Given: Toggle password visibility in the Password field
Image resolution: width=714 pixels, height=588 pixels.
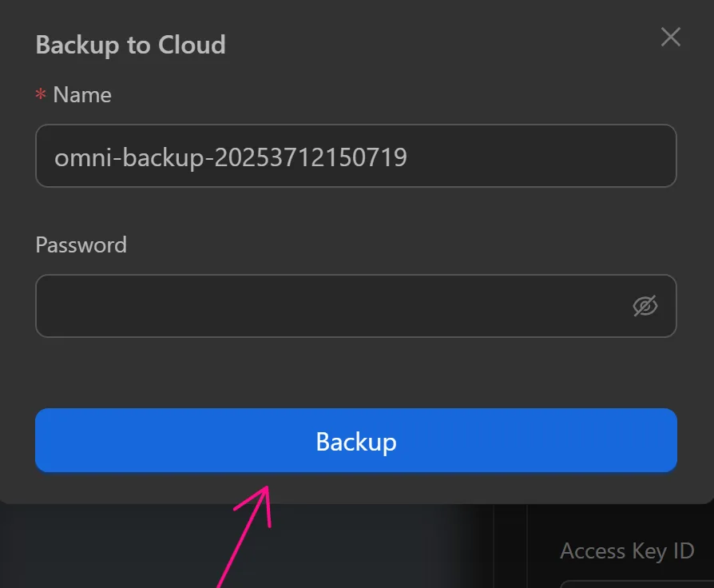Looking at the screenshot, I should pos(645,306).
